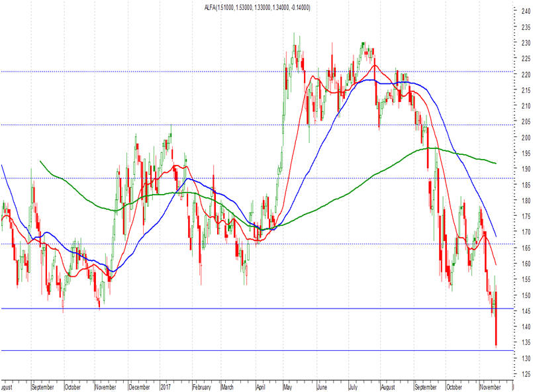Select the September label after the 2017 August
The height and width of the screenshot is (392, 533).
426,387
